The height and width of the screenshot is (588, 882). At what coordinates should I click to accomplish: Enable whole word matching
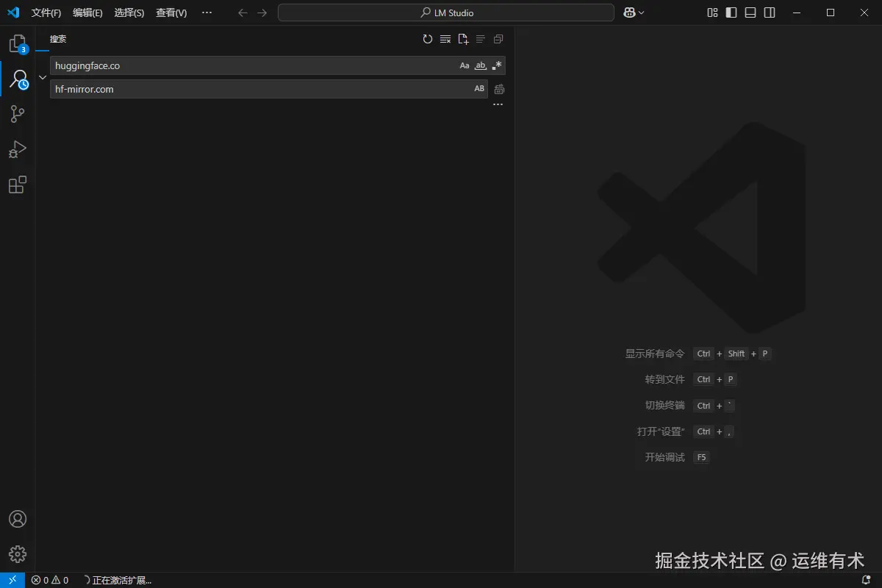pos(480,65)
